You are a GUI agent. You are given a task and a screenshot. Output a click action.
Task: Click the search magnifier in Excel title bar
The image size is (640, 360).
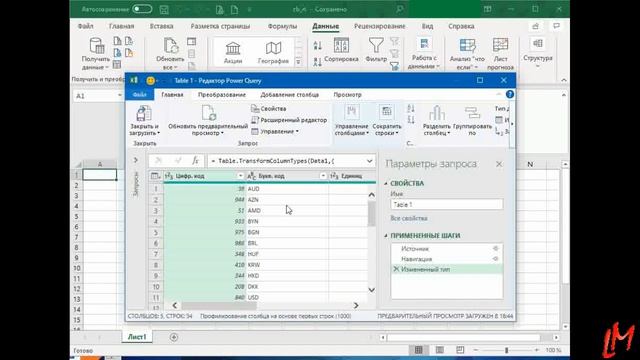coord(400,9)
